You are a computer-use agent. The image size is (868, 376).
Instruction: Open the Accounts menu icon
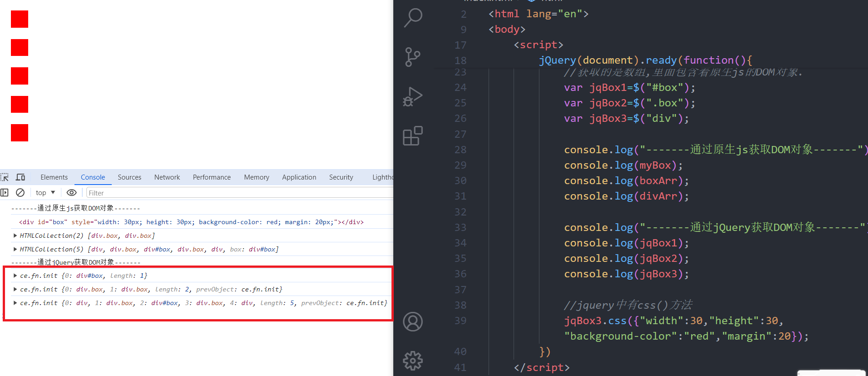pos(413,321)
